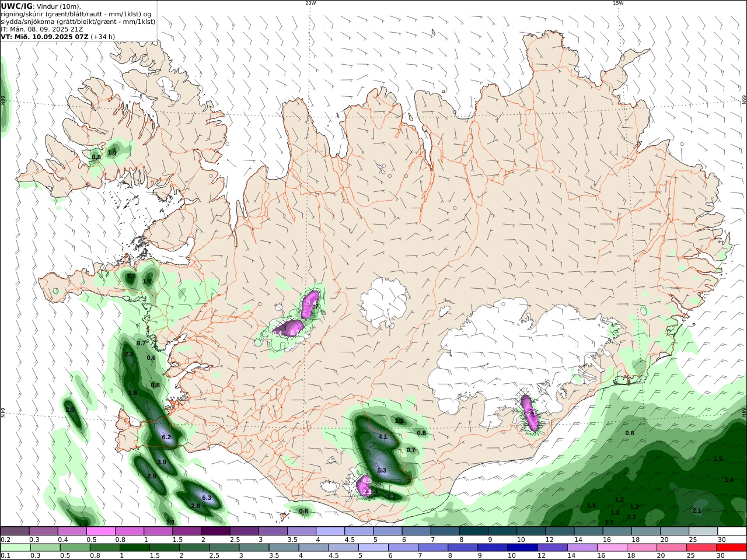Viewport: 747px width, 560px height.
Task: Click the 15W longitude label
Action: point(618,3)
